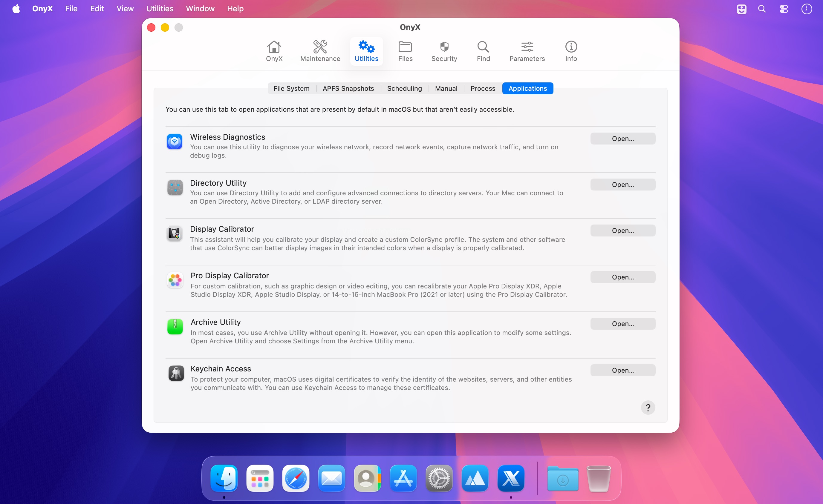Open the Apple menu
The width and height of the screenshot is (823, 504).
(x=16, y=8)
